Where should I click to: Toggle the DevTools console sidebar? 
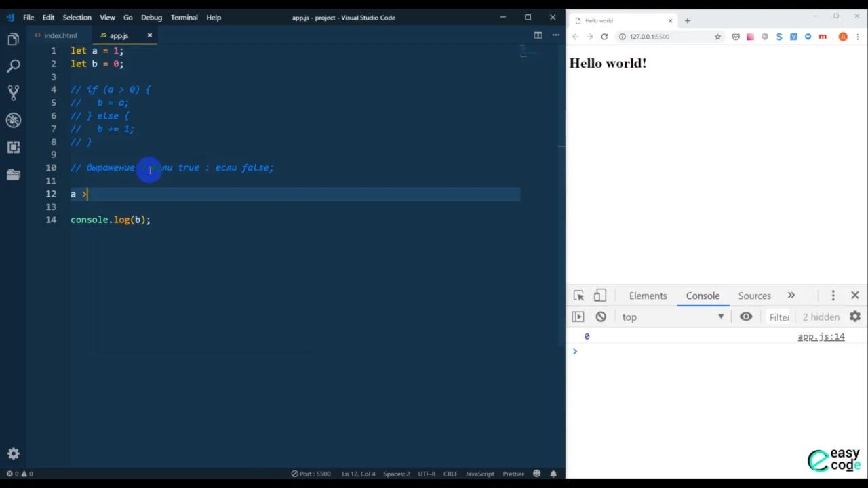point(578,317)
